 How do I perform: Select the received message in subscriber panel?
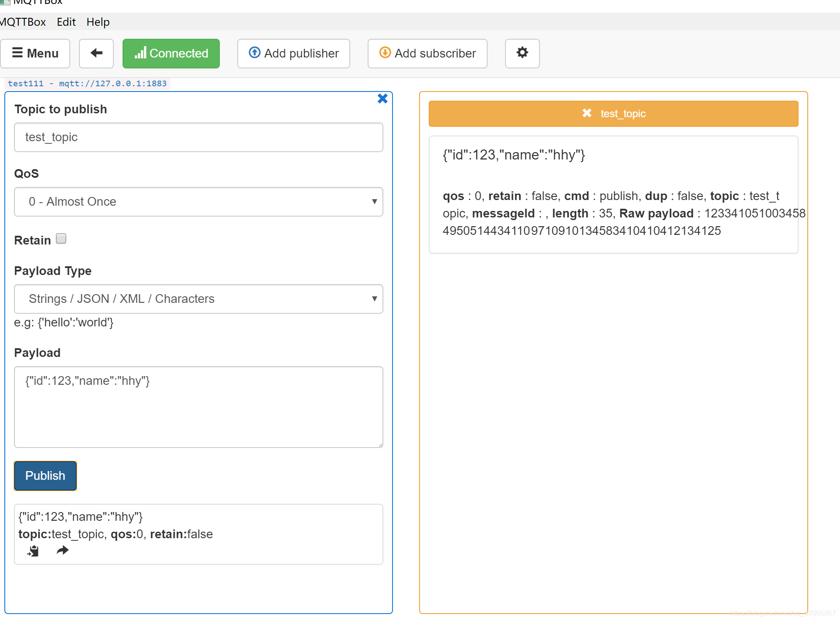pyautogui.click(x=613, y=194)
